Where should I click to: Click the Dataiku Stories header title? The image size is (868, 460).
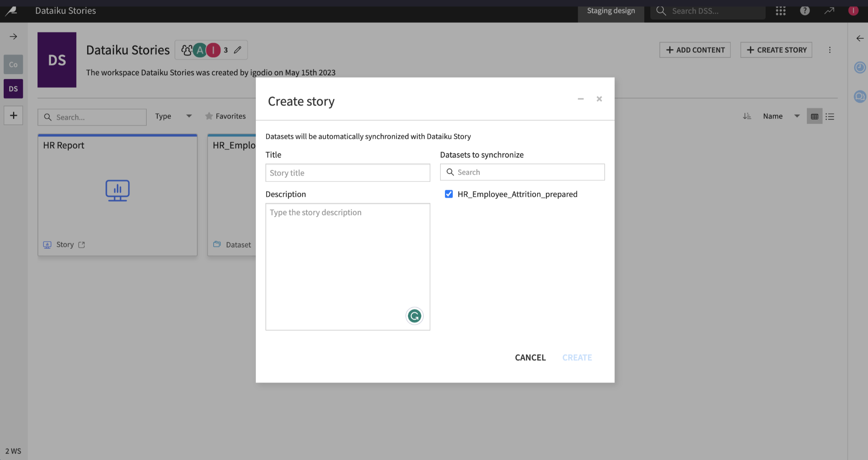[x=66, y=11]
